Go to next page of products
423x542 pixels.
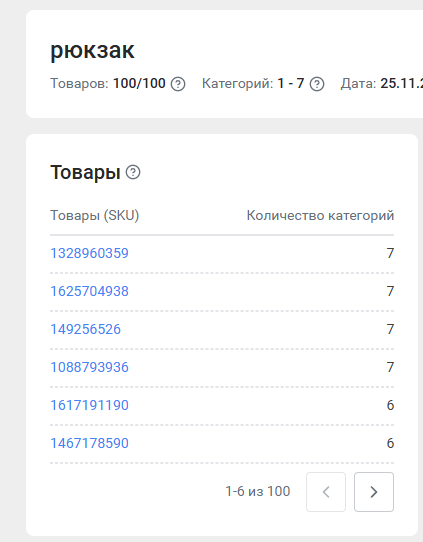[x=374, y=492]
